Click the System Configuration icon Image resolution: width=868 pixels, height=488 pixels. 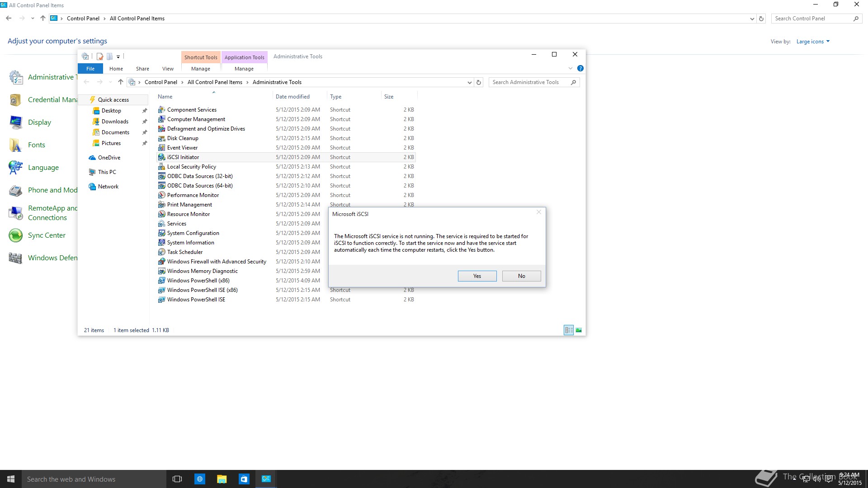click(x=161, y=233)
